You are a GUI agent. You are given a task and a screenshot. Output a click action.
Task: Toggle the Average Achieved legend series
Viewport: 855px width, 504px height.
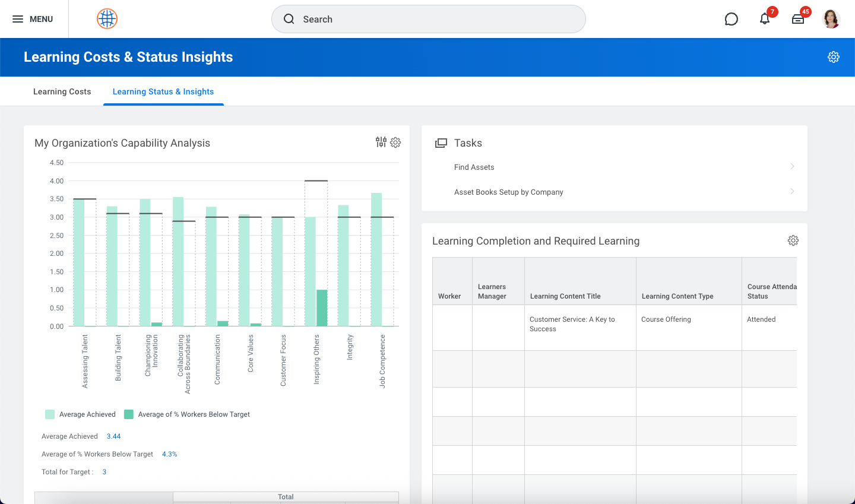pyautogui.click(x=80, y=414)
